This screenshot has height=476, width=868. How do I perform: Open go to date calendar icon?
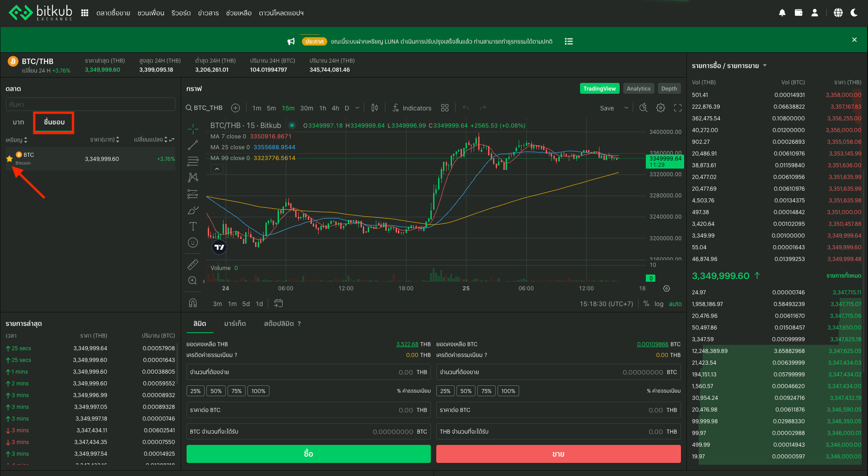[279, 303]
